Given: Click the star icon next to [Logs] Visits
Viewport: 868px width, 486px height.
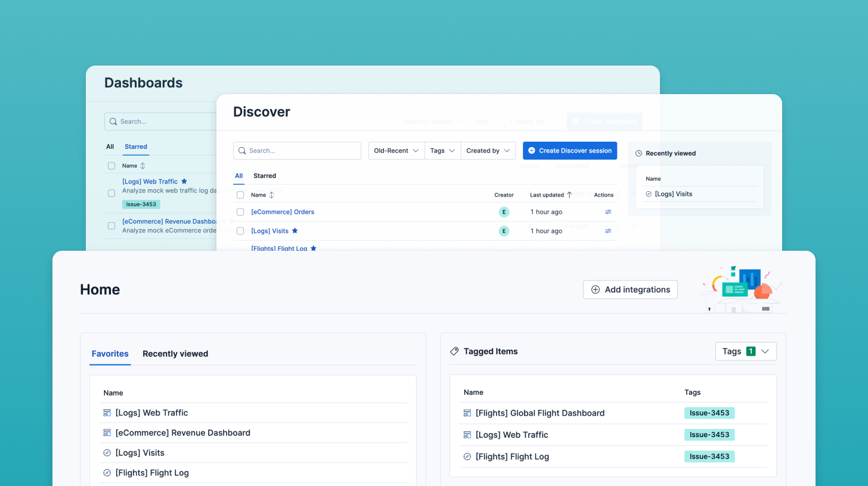Looking at the screenshot, I should [x=294, y=230].
